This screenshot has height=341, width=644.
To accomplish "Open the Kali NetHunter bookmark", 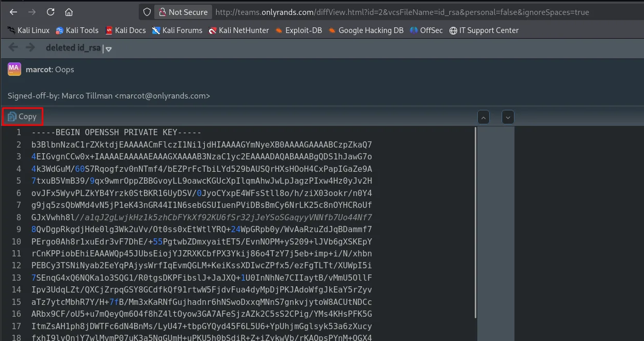I will click(238, 30).
